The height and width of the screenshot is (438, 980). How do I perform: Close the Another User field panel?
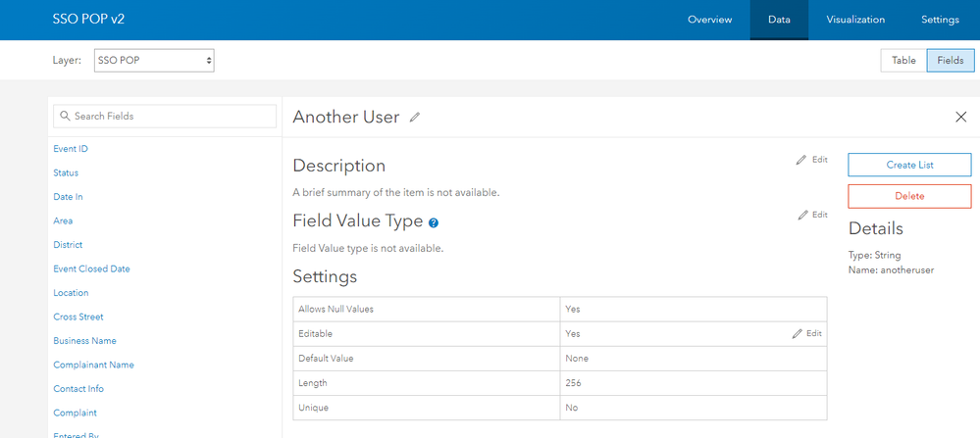pyautogui.click(x=960, y=117)
